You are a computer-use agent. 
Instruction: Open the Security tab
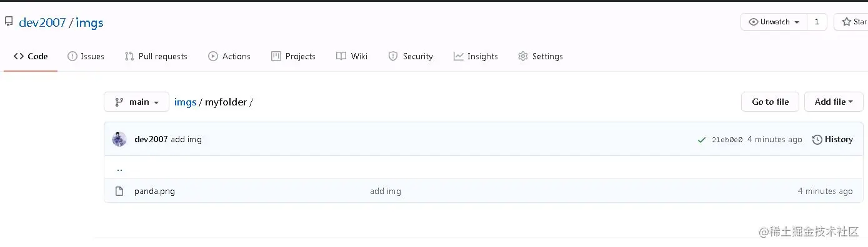point(411,56)
